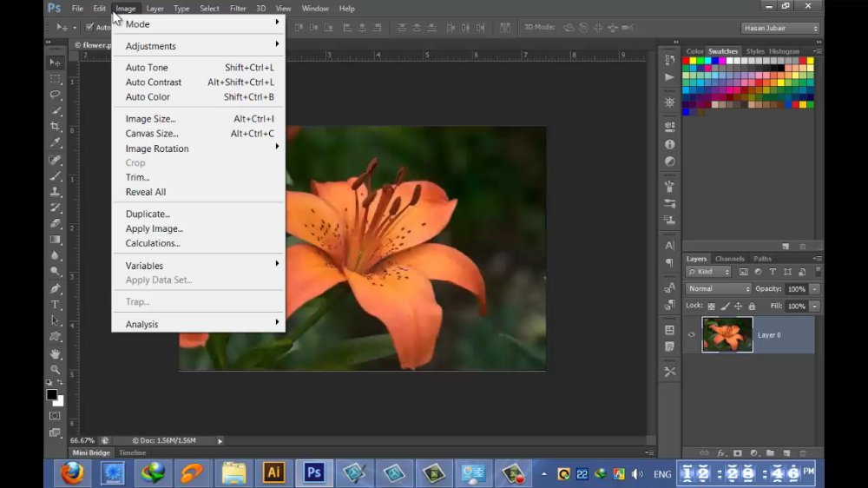This screenshot has height=488, width=868.
Task: Select the Clone Stamp tool
Action: point(56,192)
